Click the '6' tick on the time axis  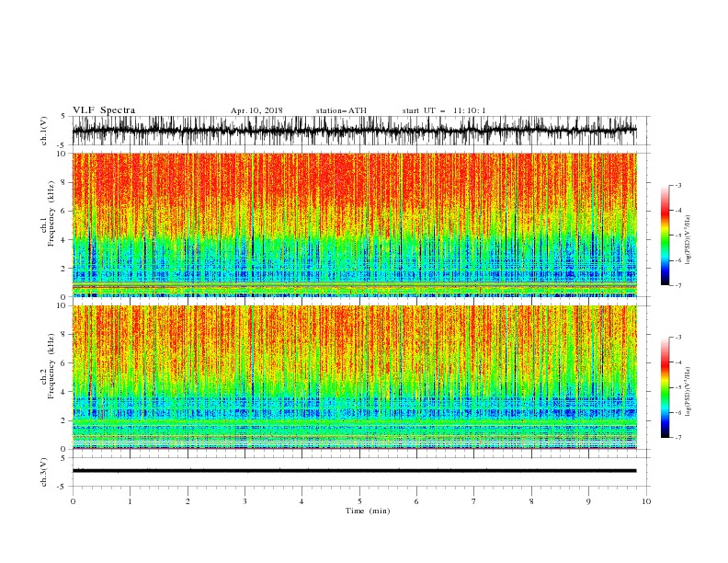click(x=416, y=501)
